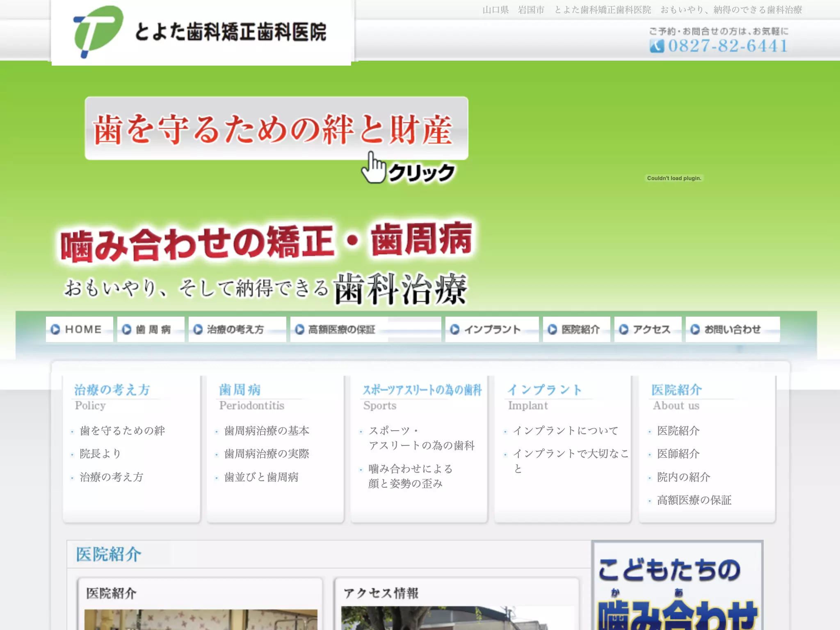Screen dimensions: 840x630
Task: Open the 医院紹介 link under About us
Action: 678,431
